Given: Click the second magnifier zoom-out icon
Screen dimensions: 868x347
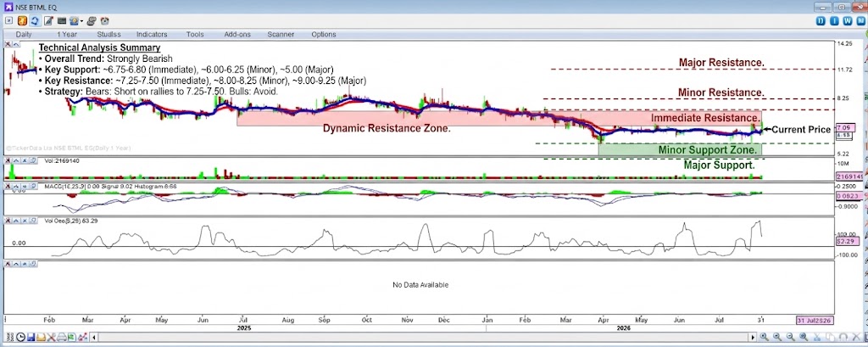Looking at the screenshot, I should click(777, 337).
